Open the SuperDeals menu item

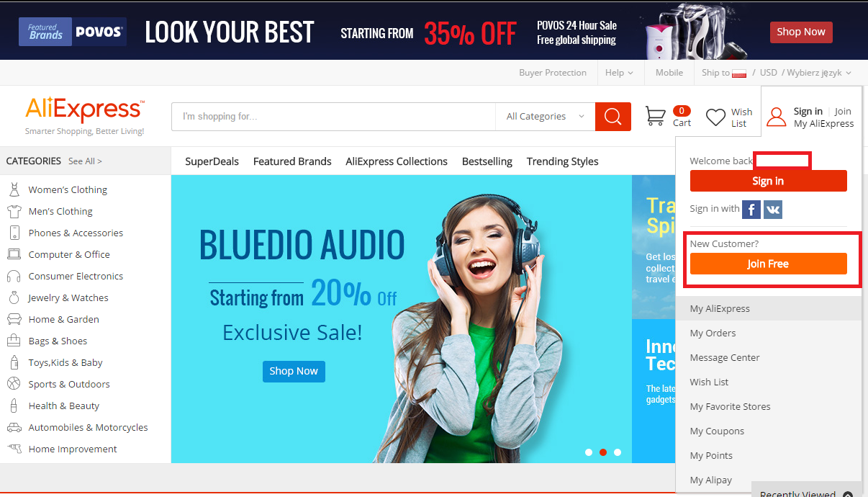pos(212,161)
